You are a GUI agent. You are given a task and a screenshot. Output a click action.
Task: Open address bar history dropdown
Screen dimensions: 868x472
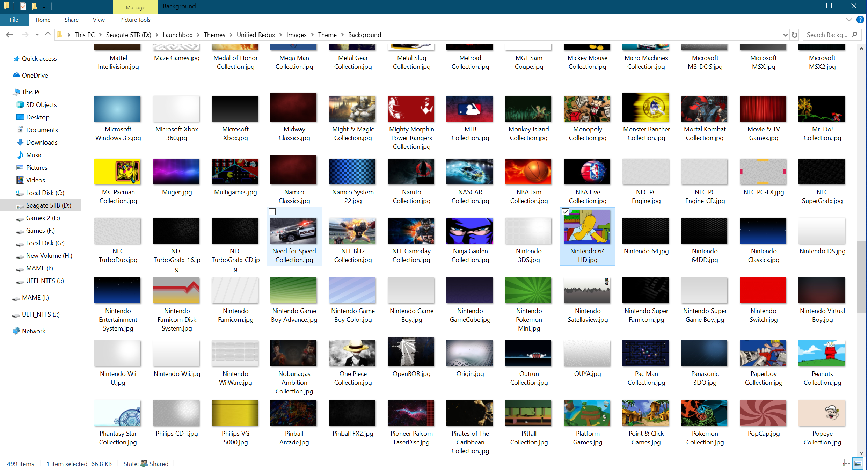(x=785, y=35)
